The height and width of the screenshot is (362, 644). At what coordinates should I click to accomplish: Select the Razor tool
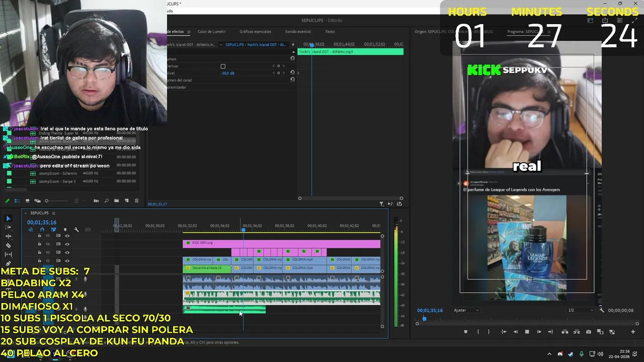8,245
